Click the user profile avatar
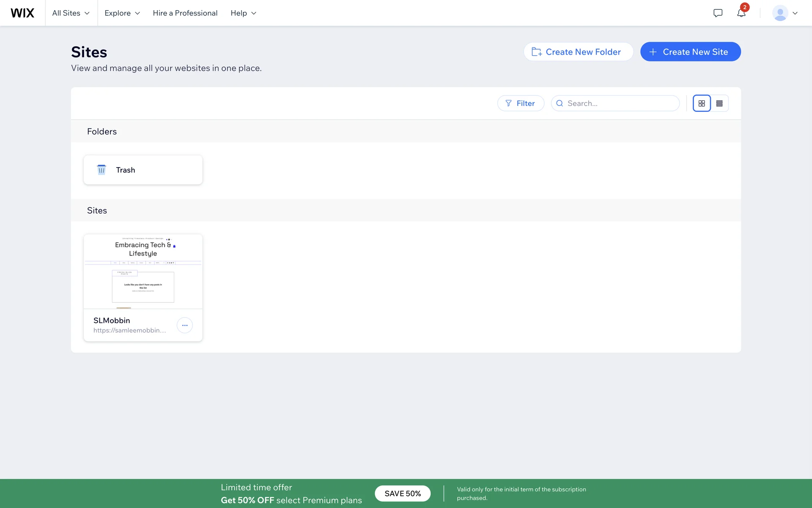 [x=780, y=13]
